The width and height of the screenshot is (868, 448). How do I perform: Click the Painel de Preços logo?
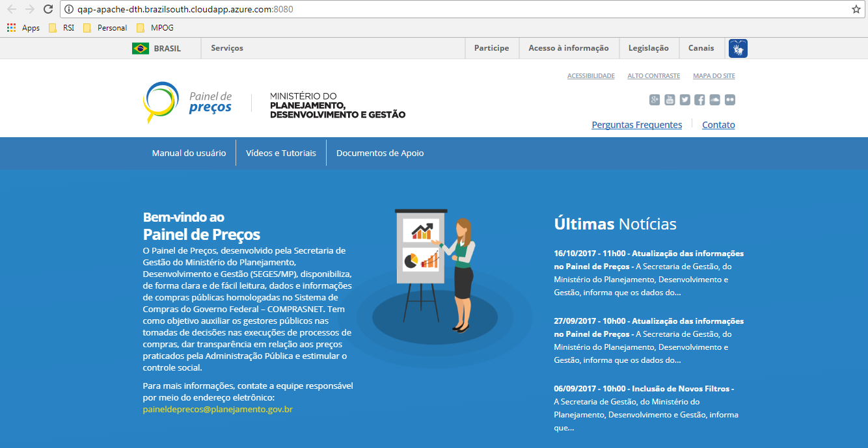pyautogui.click(x=187, y=103)
